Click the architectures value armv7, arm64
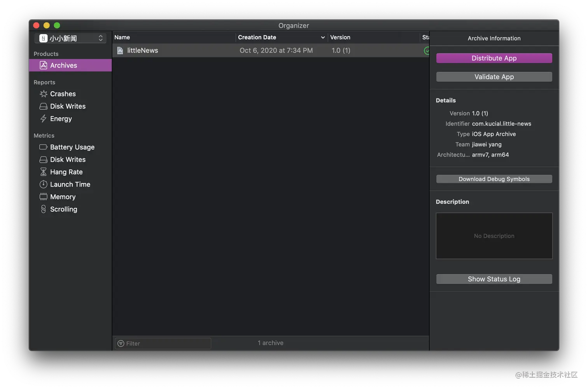The height and width of the screenshot is (389, 588). (490, 155)
